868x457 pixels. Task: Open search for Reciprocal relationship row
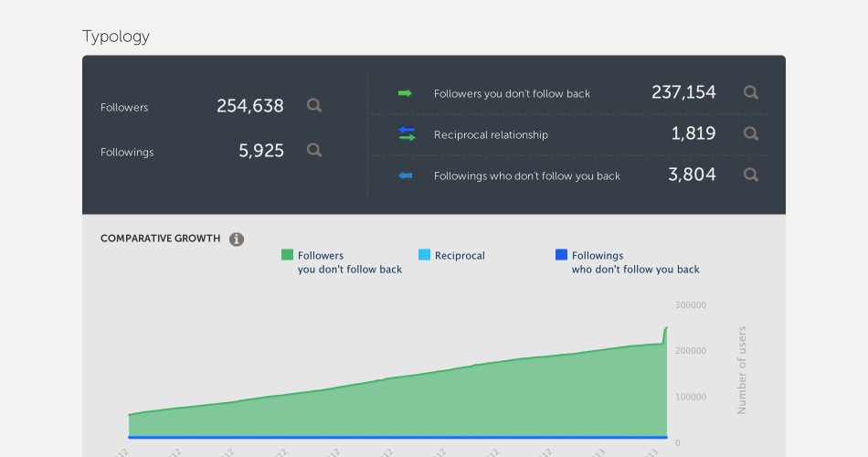(x=751, y=133)
